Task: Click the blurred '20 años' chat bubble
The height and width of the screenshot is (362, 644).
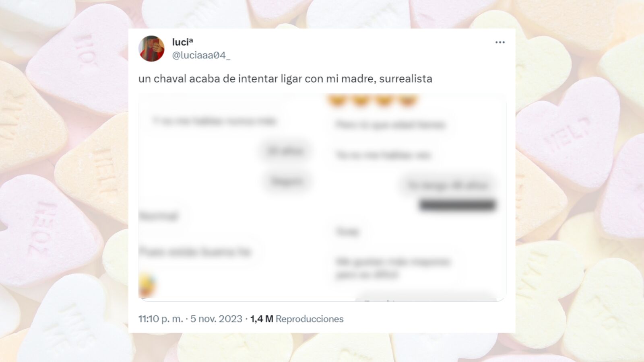Action: pyautogui.click(x=286, y=151)
